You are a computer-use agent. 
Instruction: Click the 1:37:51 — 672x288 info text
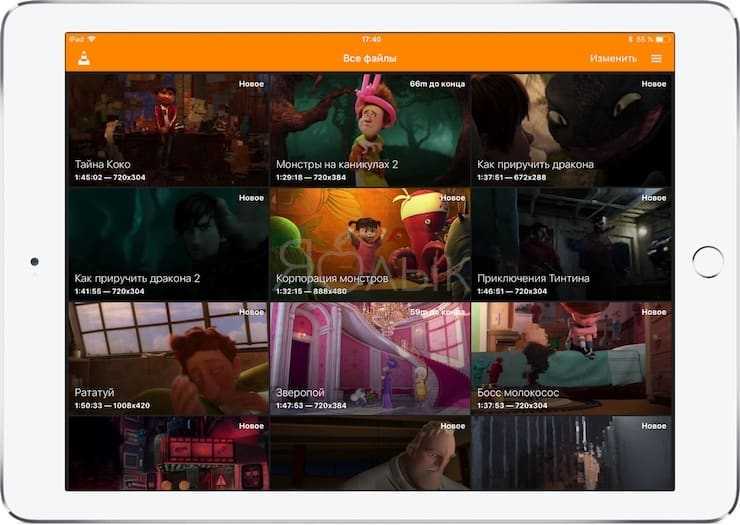point(512,178)
